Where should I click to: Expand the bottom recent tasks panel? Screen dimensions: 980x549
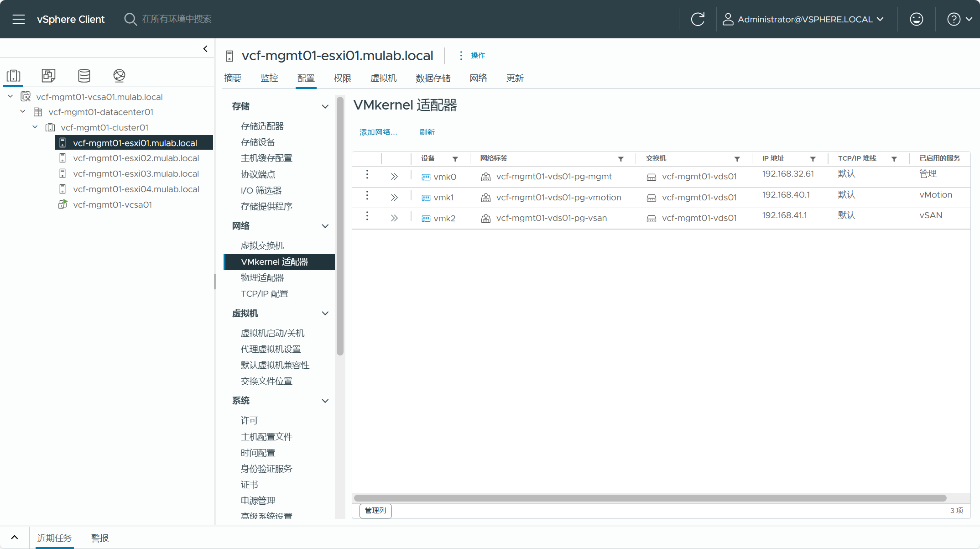pyautogui.click(x=15, y=538)
